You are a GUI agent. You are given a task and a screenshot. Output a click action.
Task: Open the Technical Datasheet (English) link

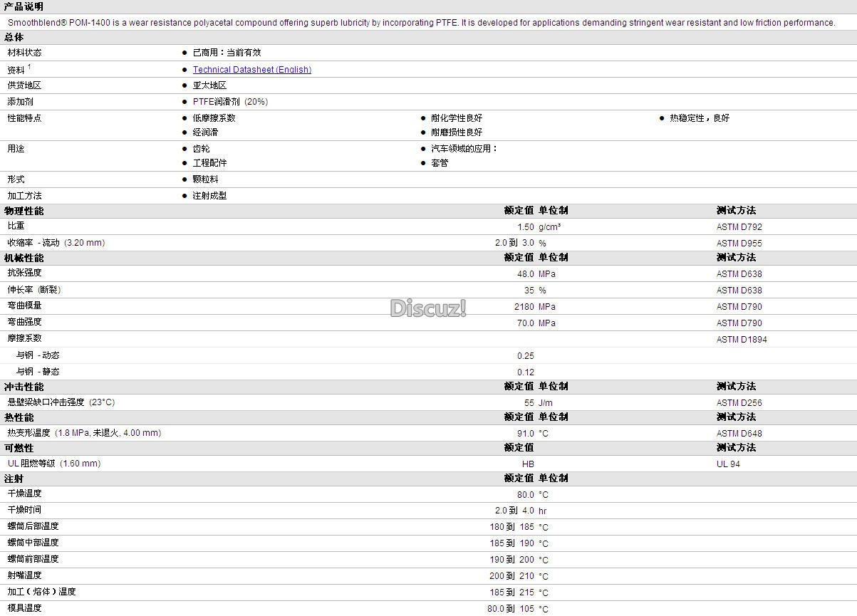click(251, 70)
